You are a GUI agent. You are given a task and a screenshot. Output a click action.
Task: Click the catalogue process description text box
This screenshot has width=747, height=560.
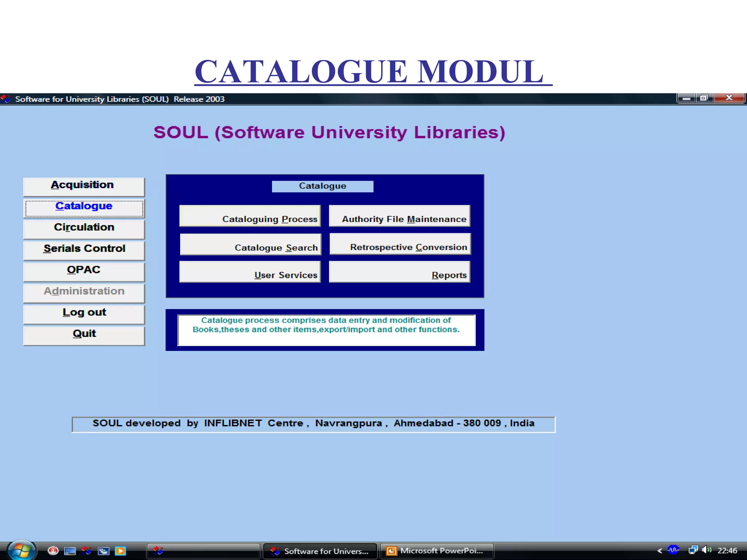click(326, 330)
